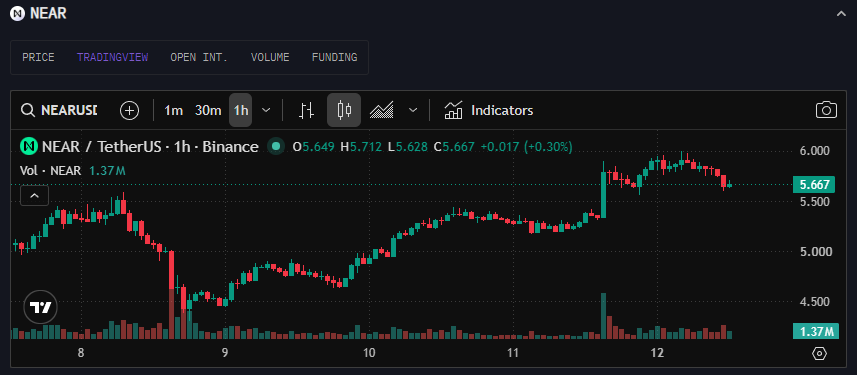Click the Vol · NEAR indicator legend
Screen dimensions: 857x375
[50, 171]
